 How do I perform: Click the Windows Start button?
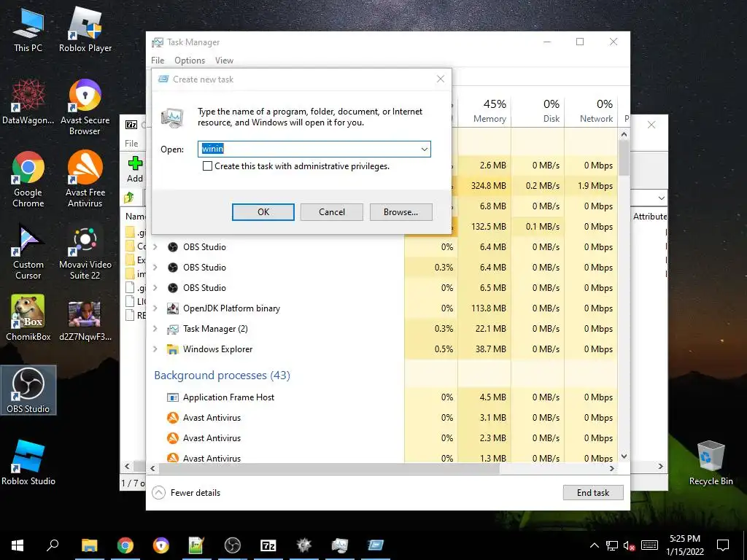(x=18, y=545)
